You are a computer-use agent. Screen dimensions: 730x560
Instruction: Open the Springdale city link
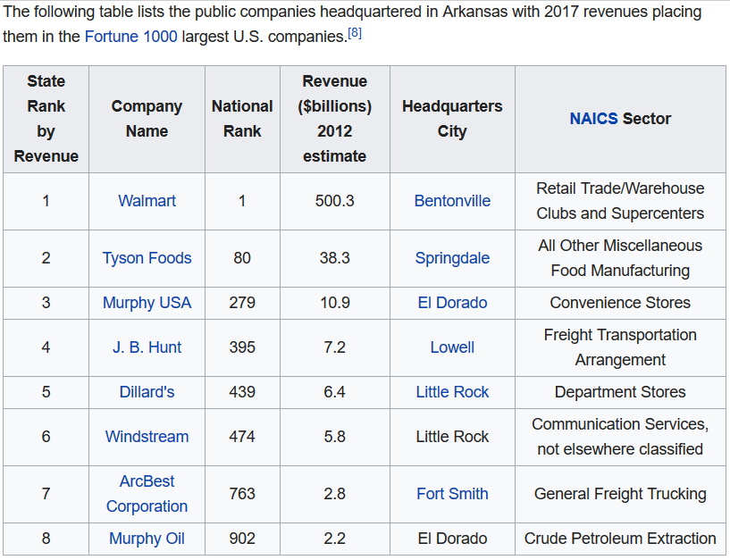pyautogui.click(x=452, y=258)
